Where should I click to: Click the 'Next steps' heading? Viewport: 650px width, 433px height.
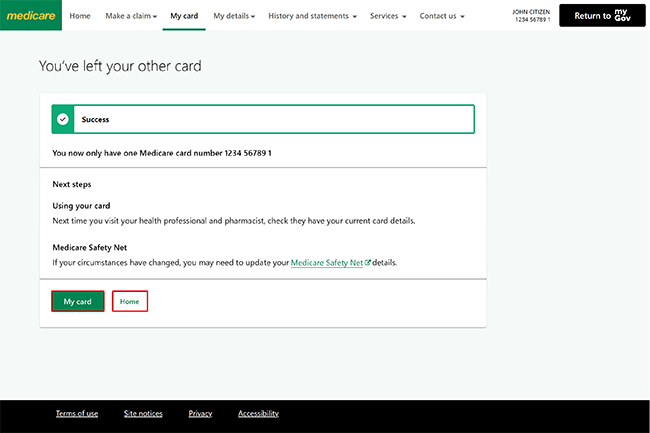point(72,184)
